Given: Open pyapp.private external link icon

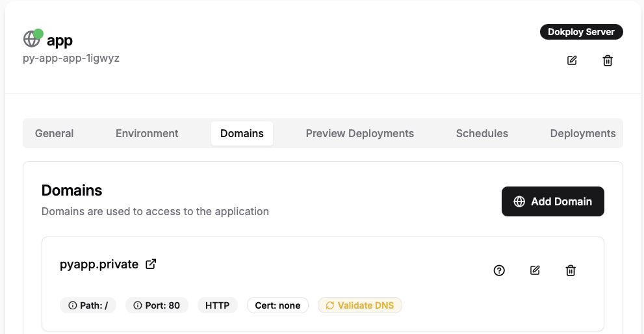Looking at the screenshot, I should pos(151,264).
